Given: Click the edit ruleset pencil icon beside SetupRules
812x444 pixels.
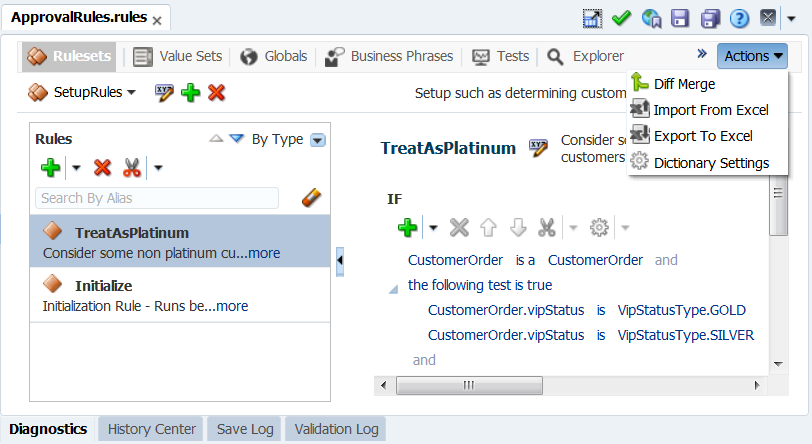Looking at the screenshot, I should [x=164, y=93].
